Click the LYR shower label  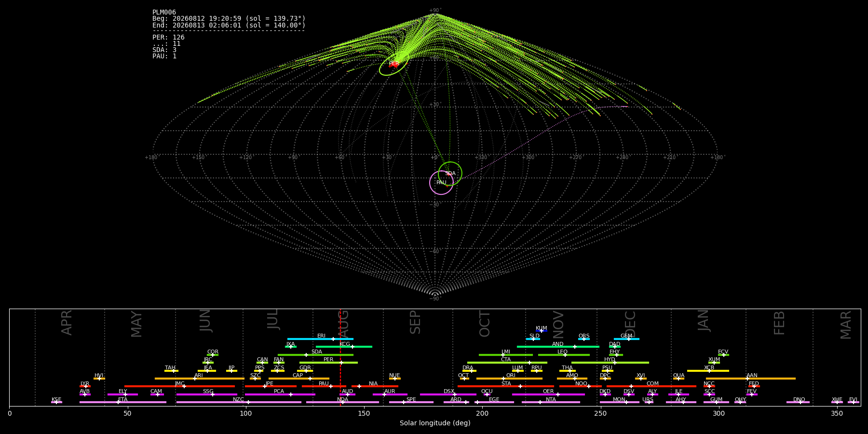coord(85,384)
